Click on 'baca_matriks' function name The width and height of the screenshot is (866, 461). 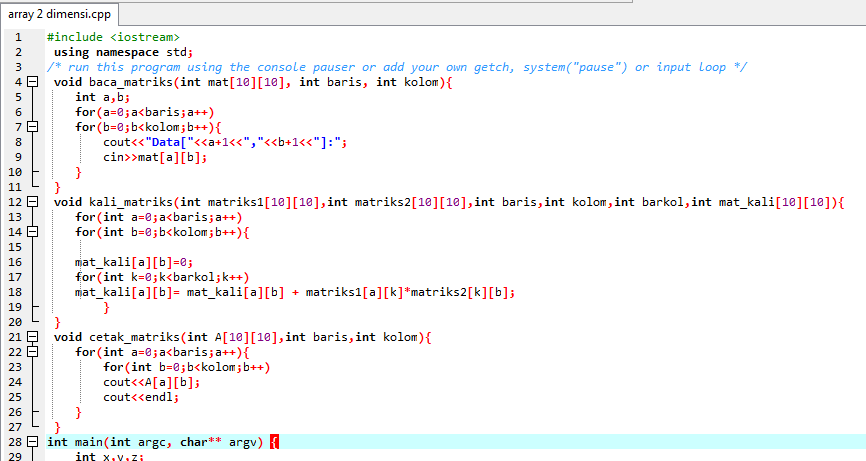[x=131, y=82]
